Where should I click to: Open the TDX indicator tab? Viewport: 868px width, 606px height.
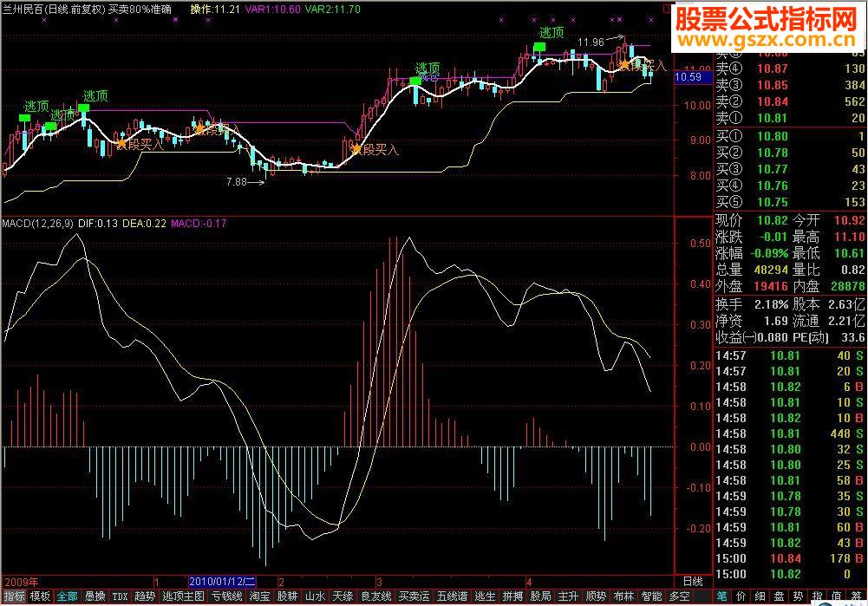121,596
